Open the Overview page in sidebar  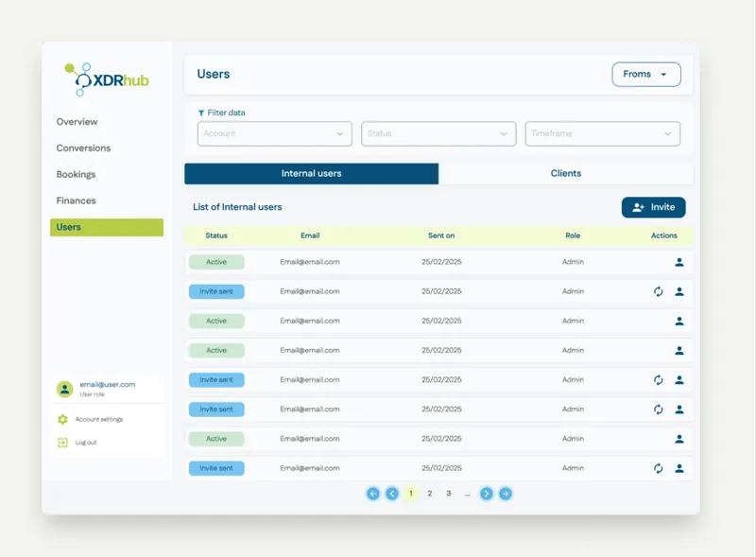pyautogui.click(x=77, y=122)
